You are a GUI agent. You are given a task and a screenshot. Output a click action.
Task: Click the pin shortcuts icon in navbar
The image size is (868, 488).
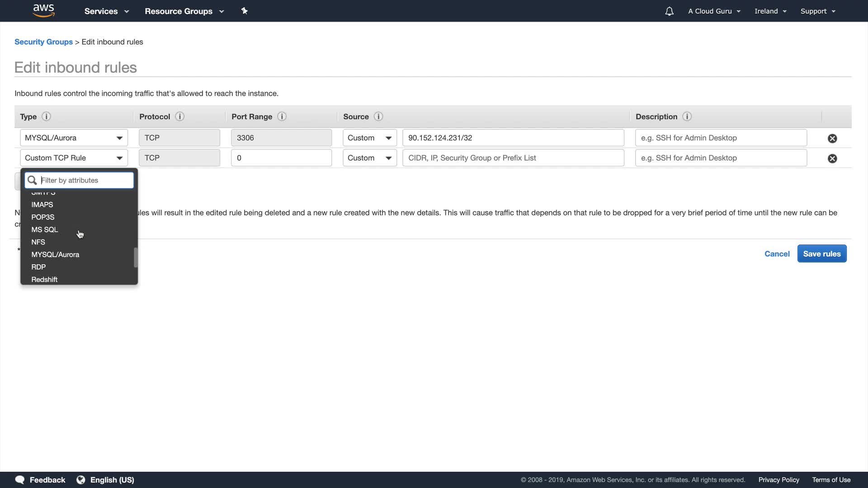coord(245,11)
